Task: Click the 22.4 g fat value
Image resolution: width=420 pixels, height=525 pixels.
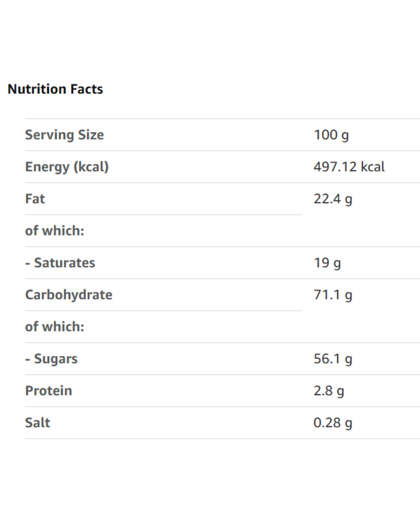Action: pos(333,199)
